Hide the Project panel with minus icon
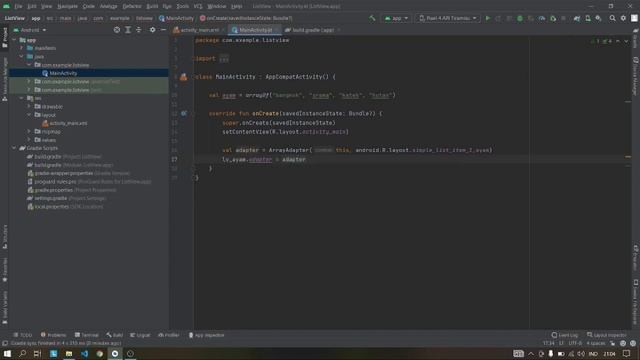 pyautogui.click(x=163, y=30)
